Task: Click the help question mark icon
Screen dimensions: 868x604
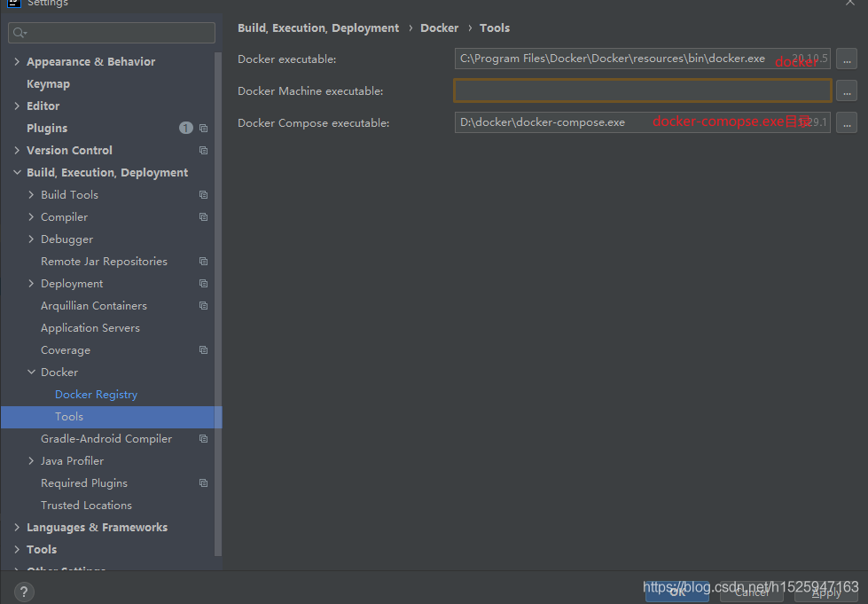Action: tap(23, 591)
